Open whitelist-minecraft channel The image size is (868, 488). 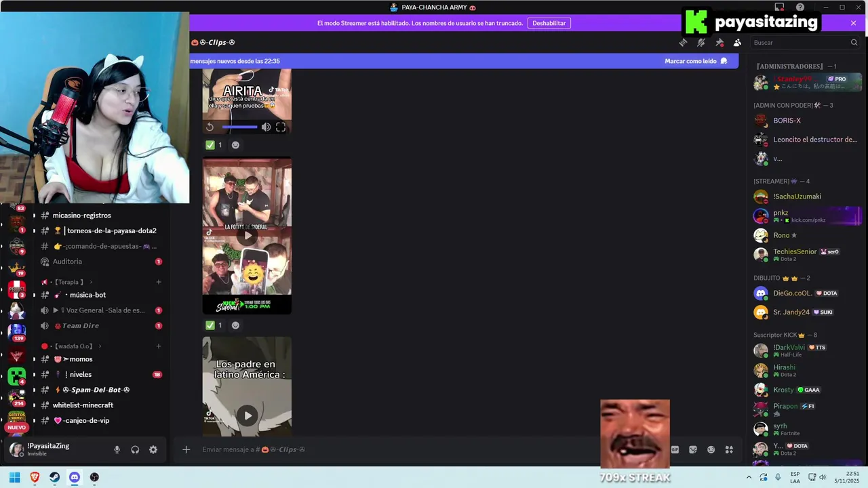[x=100, y=405]
